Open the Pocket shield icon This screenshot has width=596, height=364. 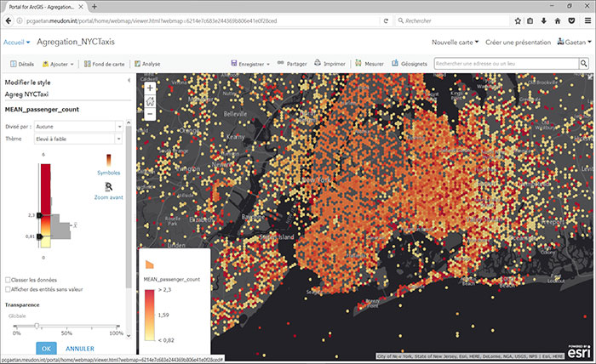(571, 21)
